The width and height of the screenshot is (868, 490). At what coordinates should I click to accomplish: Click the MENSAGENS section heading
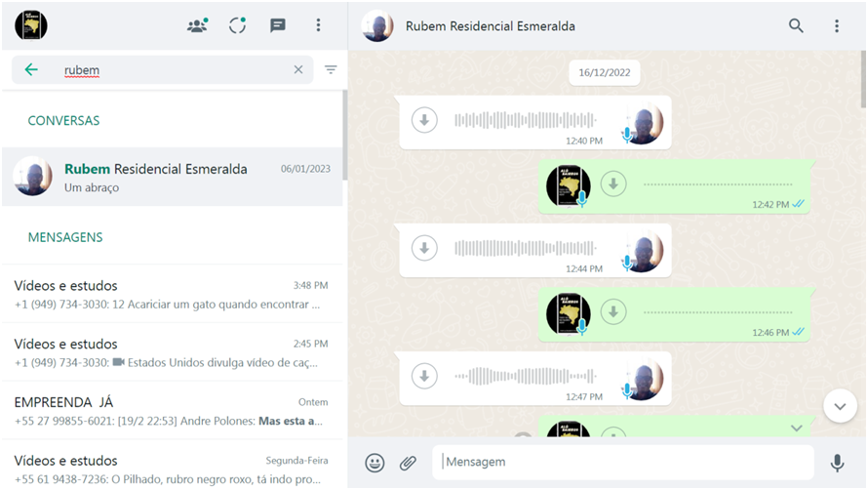point(65,237)
